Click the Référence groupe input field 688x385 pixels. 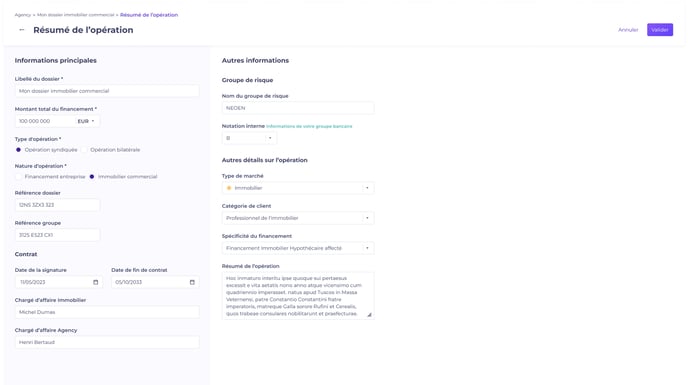pos(57,235)
